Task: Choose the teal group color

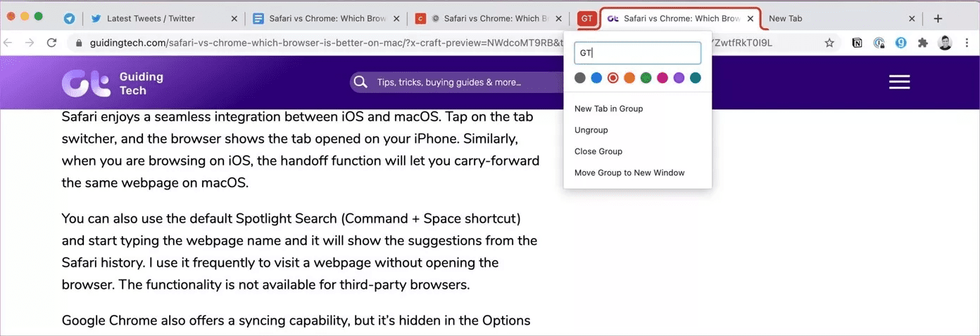Action: pyautogui.click(x=696, y=78)
